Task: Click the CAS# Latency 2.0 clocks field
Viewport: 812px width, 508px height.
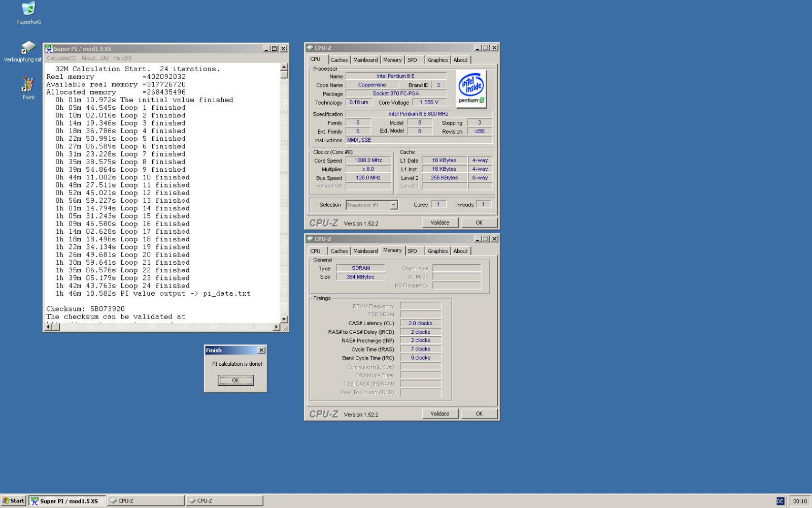Action: point(420,324)
